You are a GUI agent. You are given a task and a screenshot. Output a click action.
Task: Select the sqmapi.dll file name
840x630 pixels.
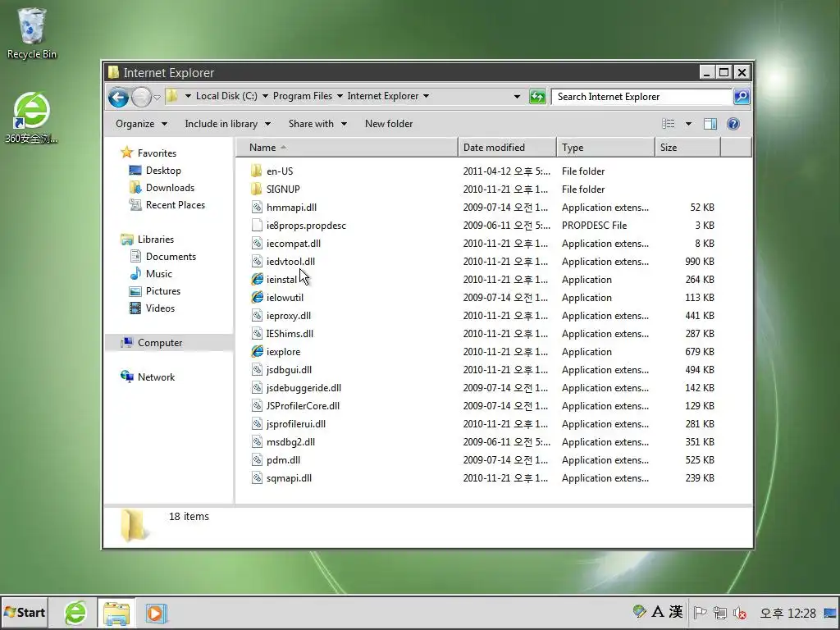pos(290,478)
